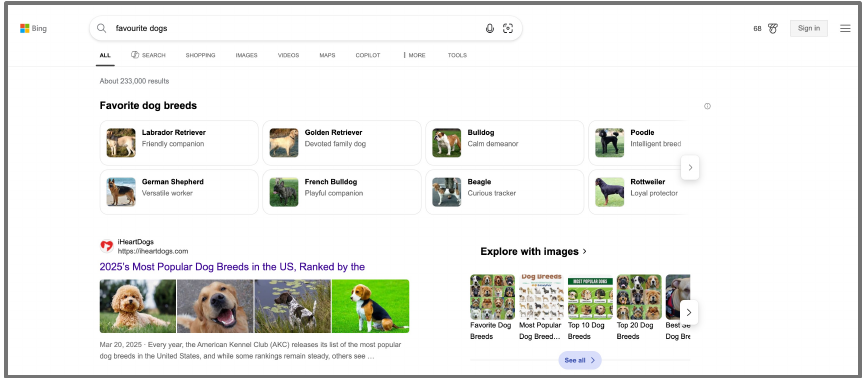Select the ALL tab
The height and width of the screenshot is (378, 863).
click(105, 56)
